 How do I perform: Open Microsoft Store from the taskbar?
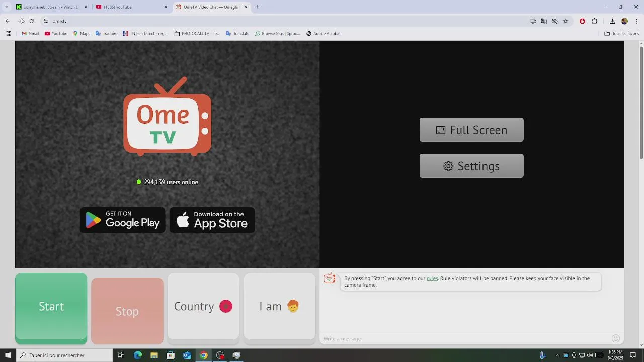click(171, 355)
